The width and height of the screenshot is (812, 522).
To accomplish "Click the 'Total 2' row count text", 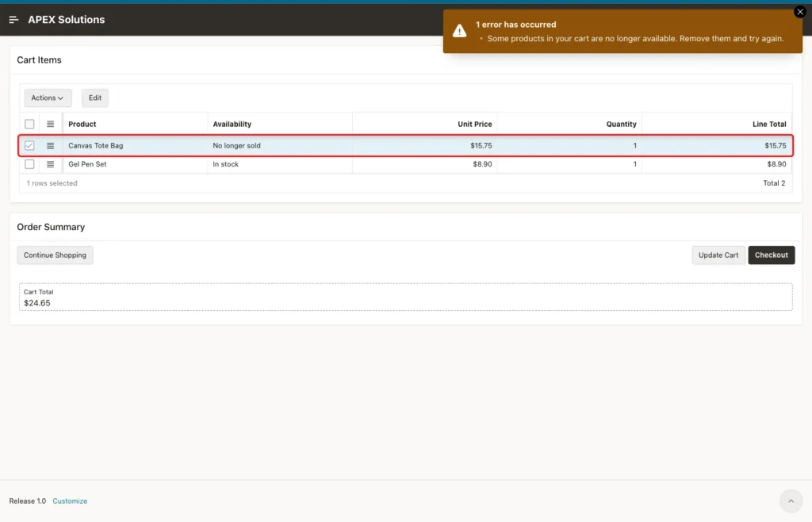I will coord(774,183).
